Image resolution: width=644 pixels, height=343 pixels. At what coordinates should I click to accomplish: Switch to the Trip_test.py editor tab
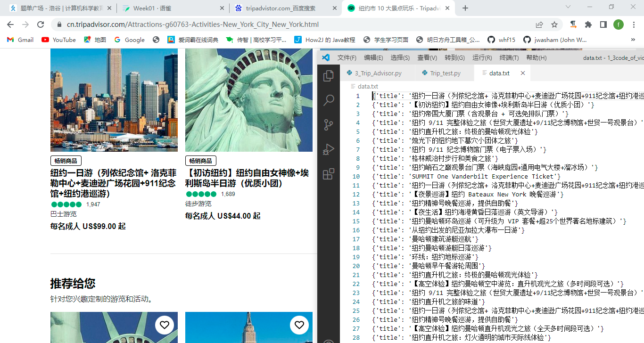[445, 73]
